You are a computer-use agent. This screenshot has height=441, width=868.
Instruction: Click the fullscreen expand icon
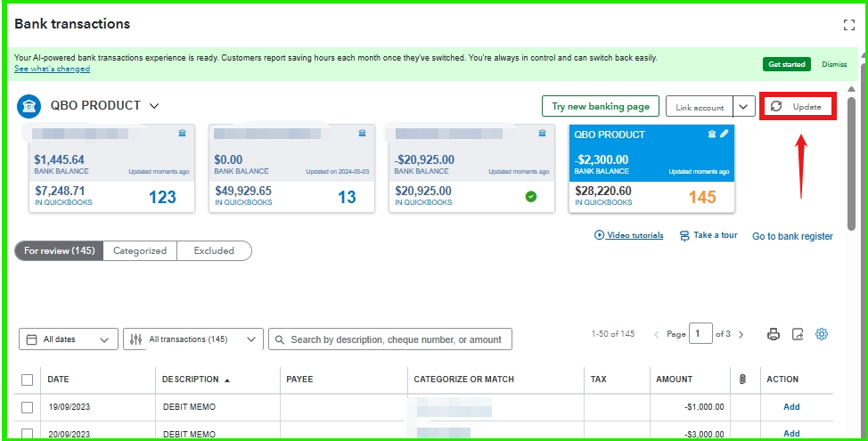(848, 24)
